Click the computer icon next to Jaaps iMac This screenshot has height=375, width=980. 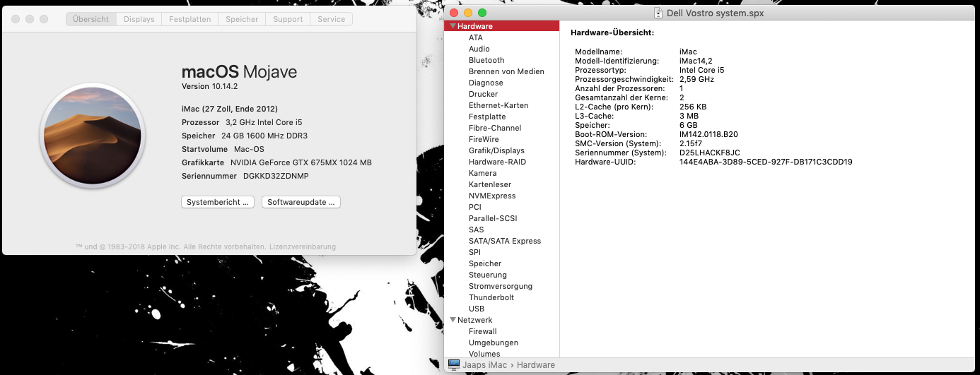tap(454, 365)
